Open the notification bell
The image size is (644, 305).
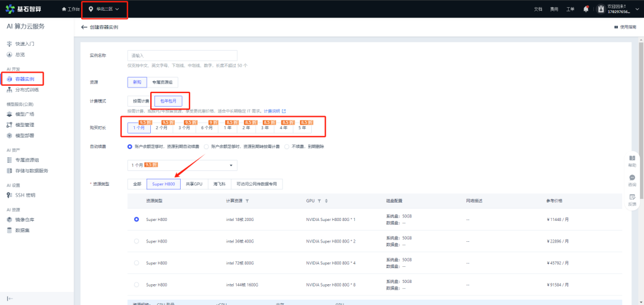tap(586, 9)
